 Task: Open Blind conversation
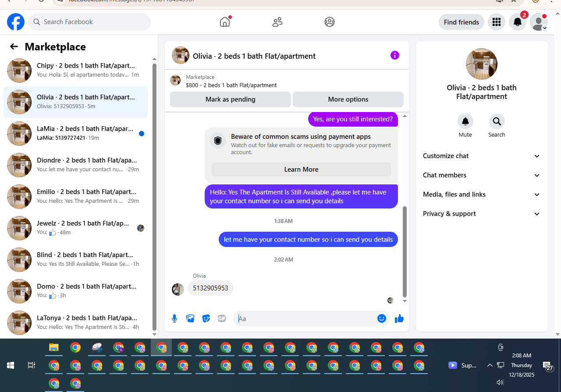76,260
